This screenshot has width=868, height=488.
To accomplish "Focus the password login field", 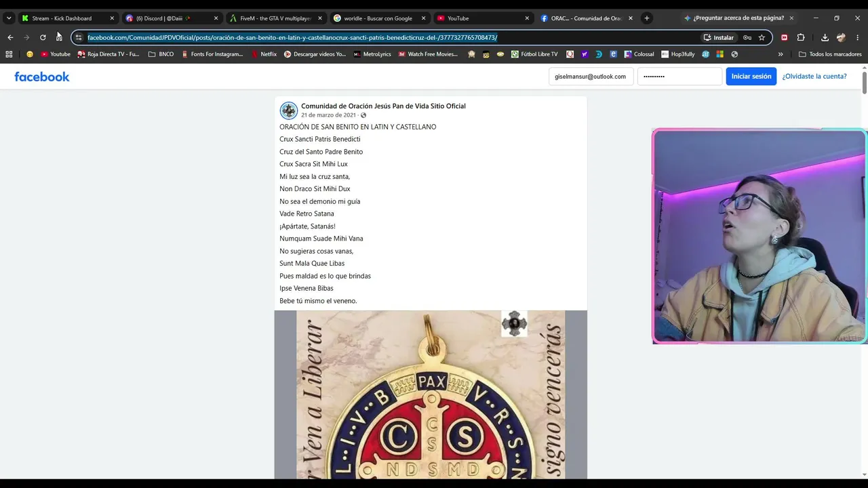I will pyautogui.click(x=679, y=77).
